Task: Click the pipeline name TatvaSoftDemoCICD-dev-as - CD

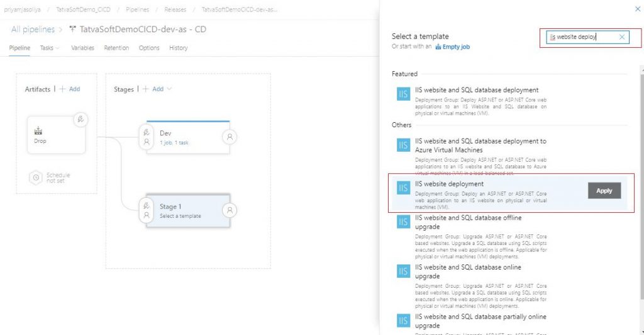Action: 143,29
